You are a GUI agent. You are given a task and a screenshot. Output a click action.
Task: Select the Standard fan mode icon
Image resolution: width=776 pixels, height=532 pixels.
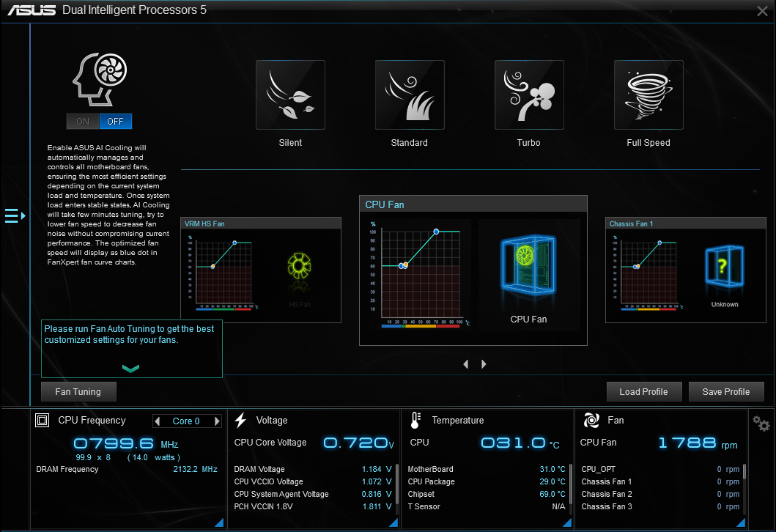pyautogui.click(x=410, y=95)
